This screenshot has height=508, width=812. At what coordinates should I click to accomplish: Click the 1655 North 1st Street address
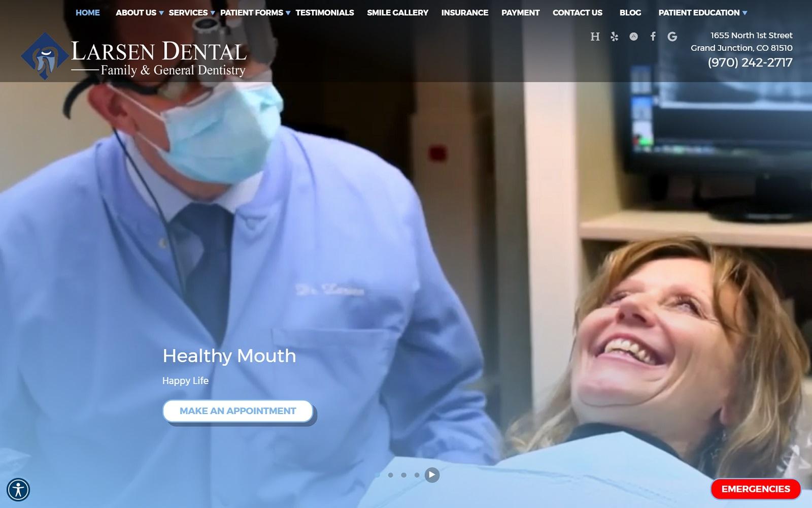tap(751, 36)
